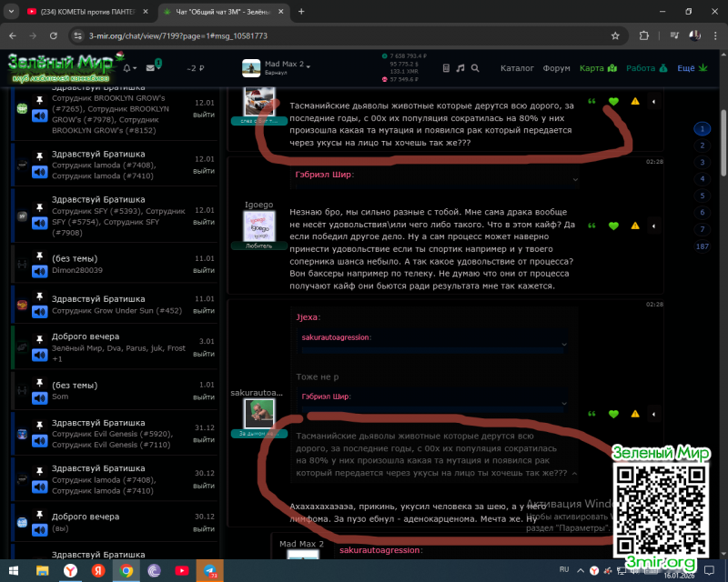This screenshot has height=582, width=728.
Task: Jump to page 187 in chat pagination
Action: point(702,246)
